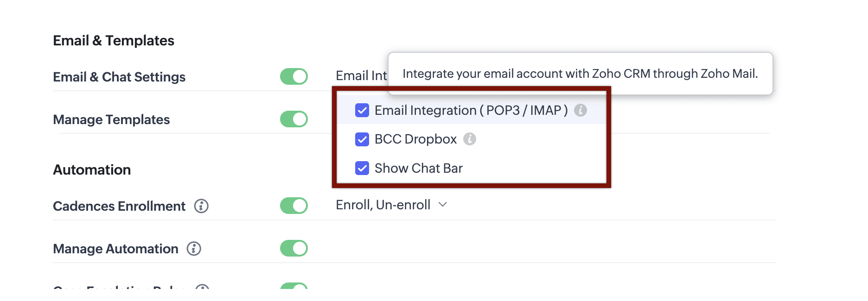Click the Email Integration (POP3 / IMAP) label
Screen dimensions: 868x301
tap(471, 110)
